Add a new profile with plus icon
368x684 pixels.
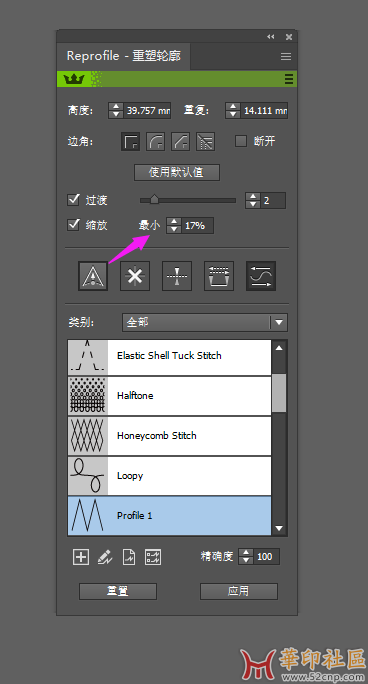click(81, 557)
